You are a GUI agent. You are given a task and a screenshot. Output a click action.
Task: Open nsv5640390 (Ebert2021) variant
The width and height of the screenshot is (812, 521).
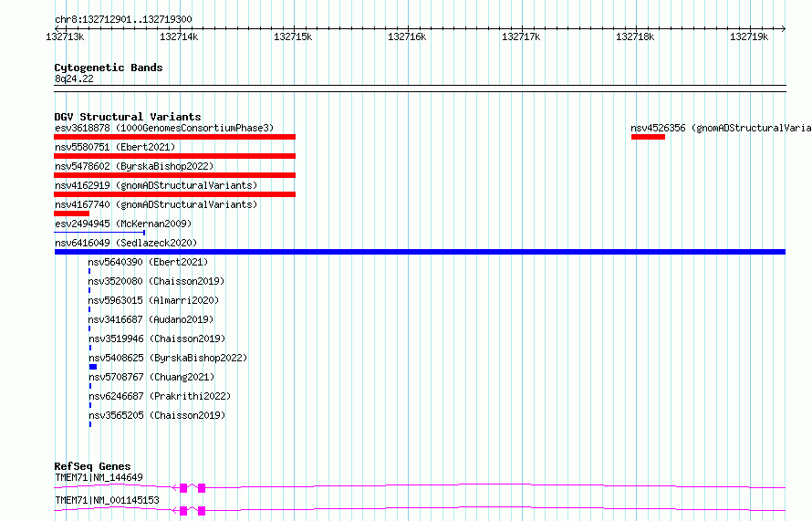point(148,262)
